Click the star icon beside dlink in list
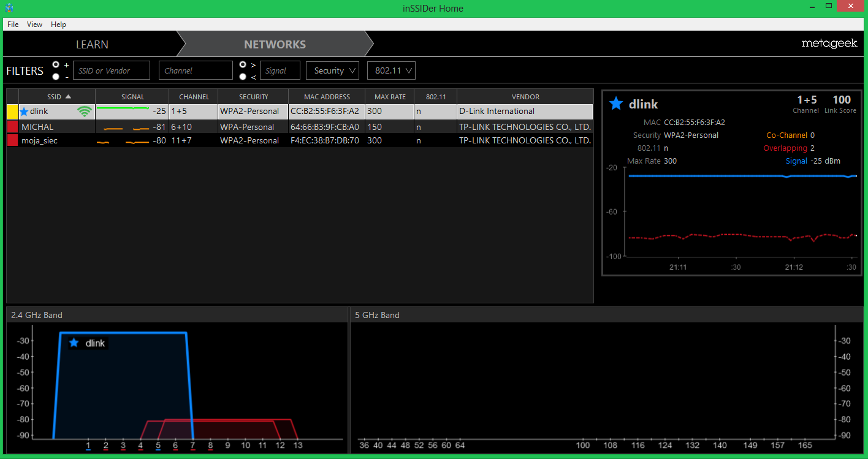The height and width of the screenshot is (459, 868). (25, 112)
